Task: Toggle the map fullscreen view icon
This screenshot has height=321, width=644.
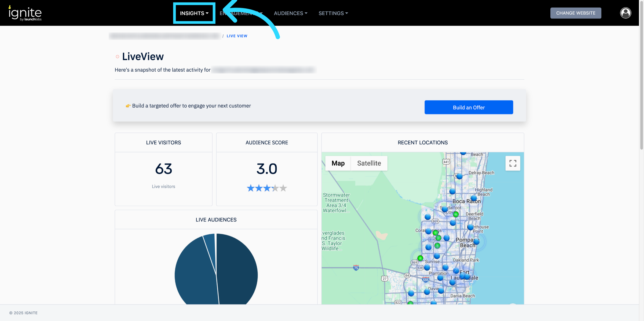Action: click(x=513, y=163)
